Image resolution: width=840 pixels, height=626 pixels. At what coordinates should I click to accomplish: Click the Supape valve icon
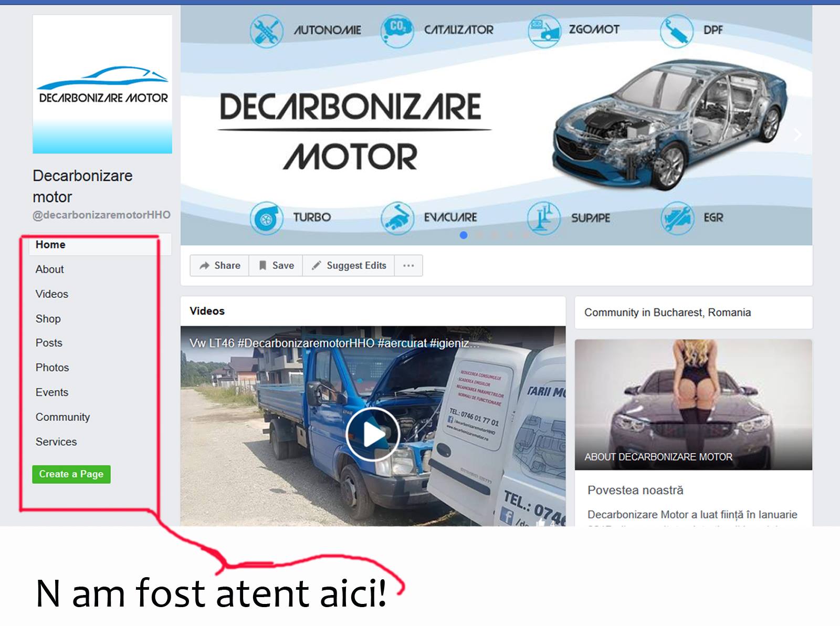(544, 217)
